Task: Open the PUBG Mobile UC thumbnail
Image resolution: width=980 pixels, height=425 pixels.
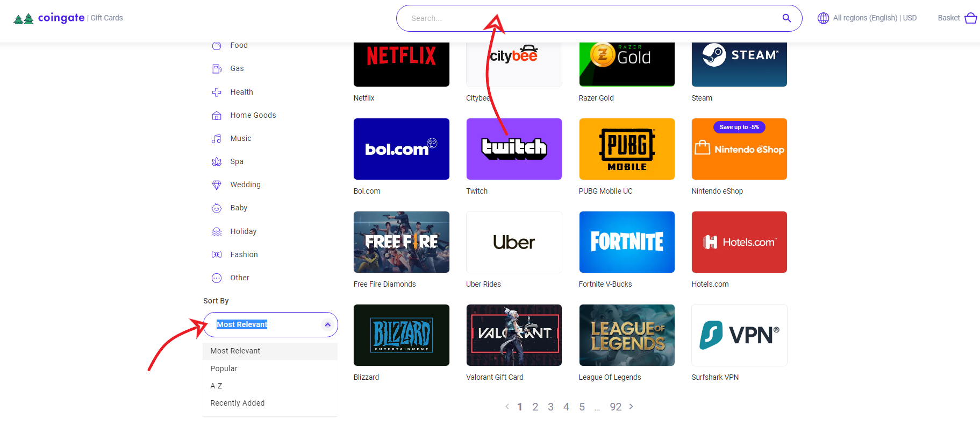Action: (x=627, y=149)
